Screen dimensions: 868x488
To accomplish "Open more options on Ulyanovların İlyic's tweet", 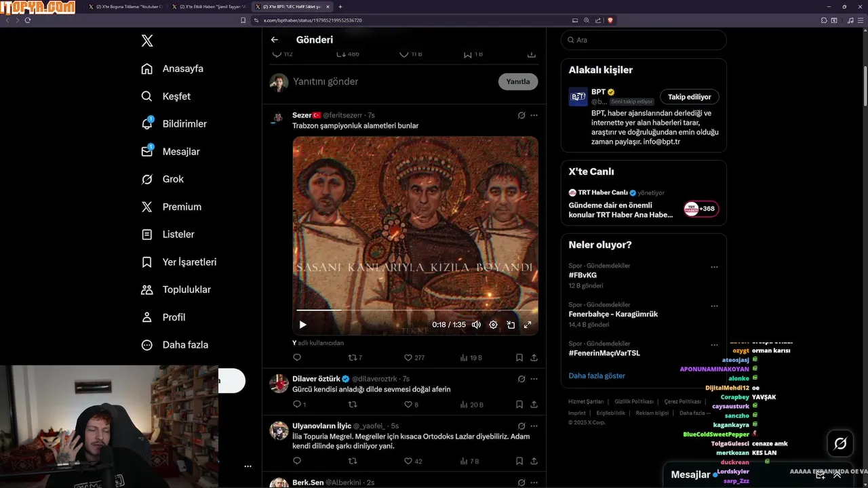I will point(534,426).
